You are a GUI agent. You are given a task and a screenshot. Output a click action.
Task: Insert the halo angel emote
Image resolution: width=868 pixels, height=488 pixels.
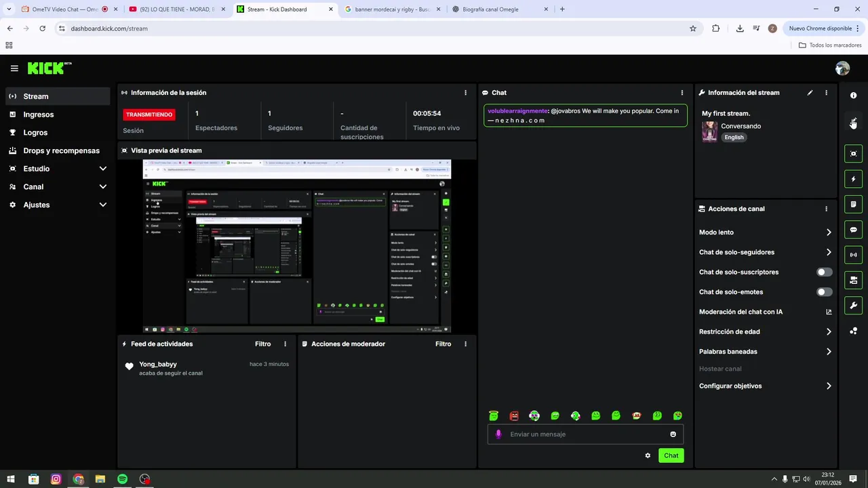[494, 416]
